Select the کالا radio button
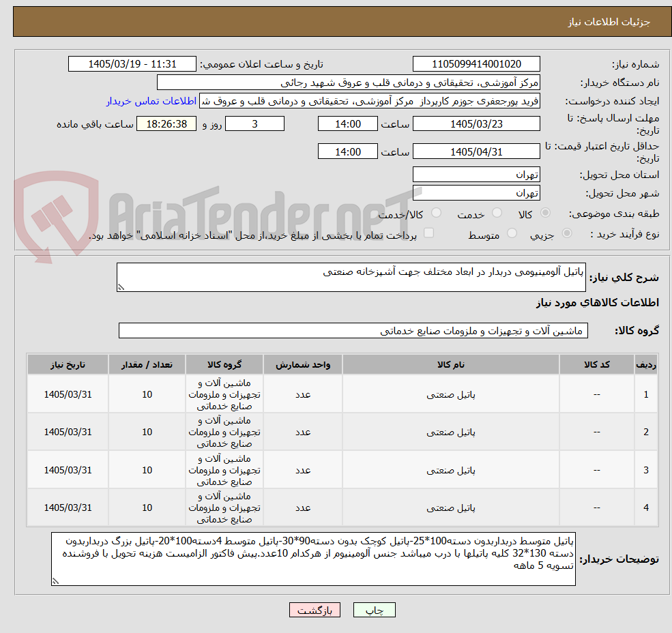This screenshot has height=633, width=672. (x=546, y=213)
